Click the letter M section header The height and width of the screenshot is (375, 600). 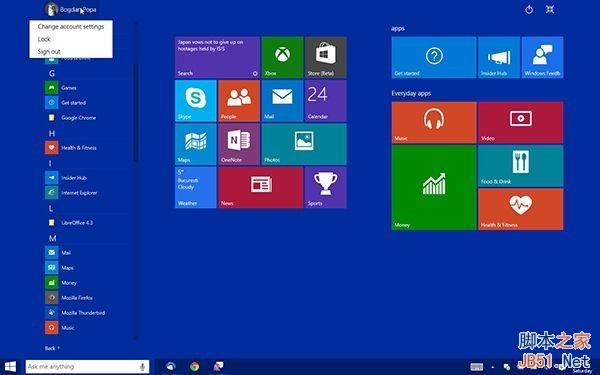pos(52,238)
